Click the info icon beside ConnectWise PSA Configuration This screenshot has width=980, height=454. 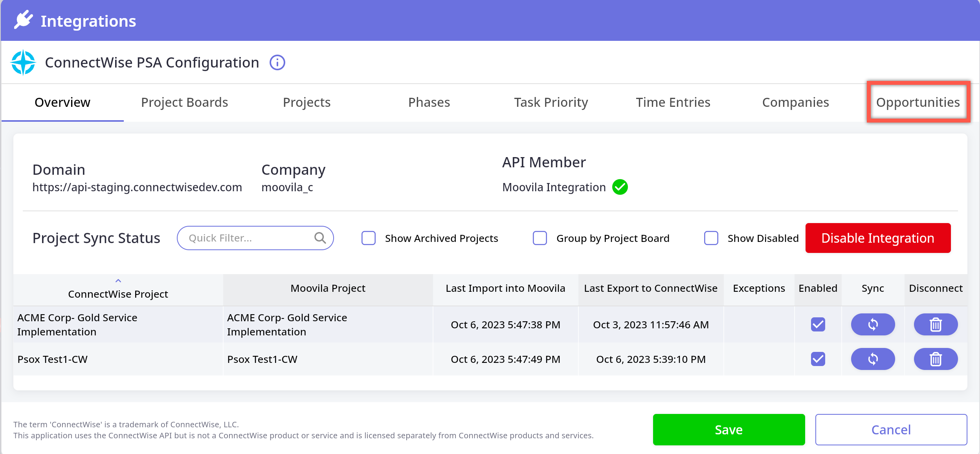point(277,63)
